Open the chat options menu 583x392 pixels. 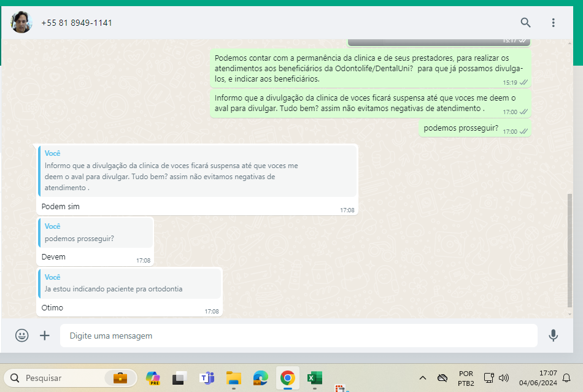tap(554, 23)
